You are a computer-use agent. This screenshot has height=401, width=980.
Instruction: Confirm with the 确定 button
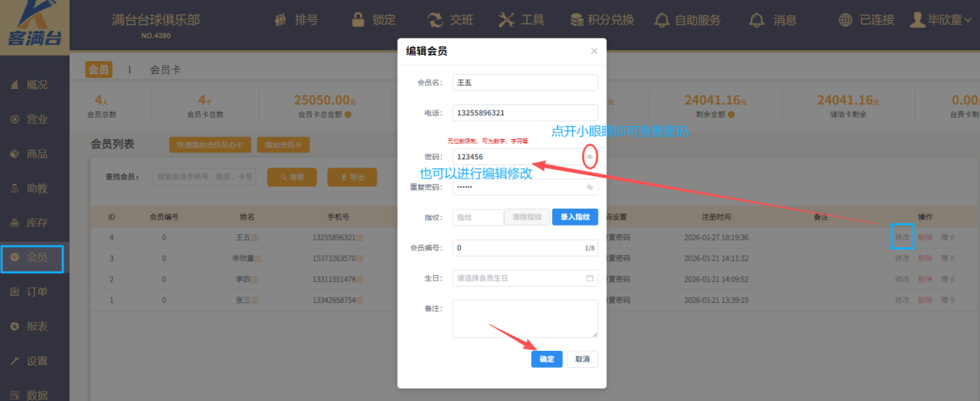pyautogui.click(x=547, y=359)
